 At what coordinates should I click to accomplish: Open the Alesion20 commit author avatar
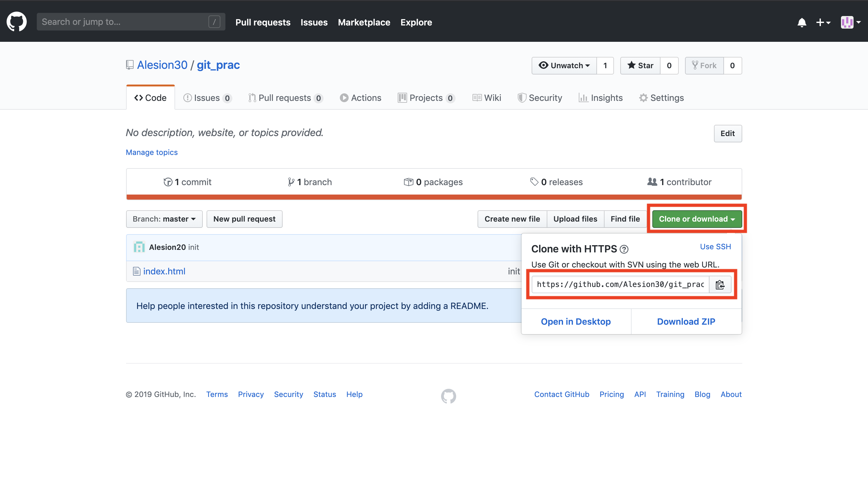[x=139, y=247]
